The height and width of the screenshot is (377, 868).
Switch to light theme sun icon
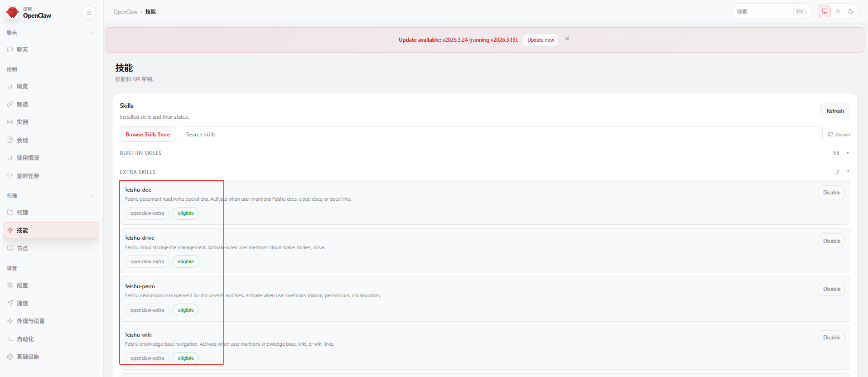click(x=838, y=11)
